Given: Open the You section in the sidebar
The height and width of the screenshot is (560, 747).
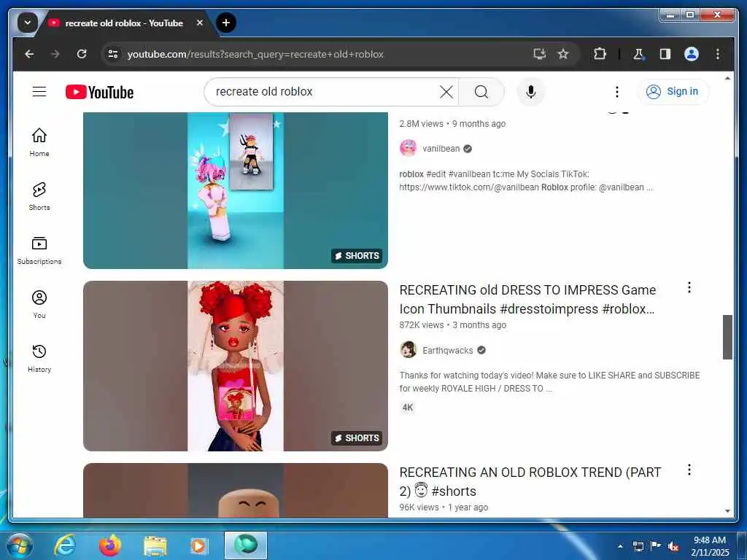Looking at the screenshot, I should (39, 304).
